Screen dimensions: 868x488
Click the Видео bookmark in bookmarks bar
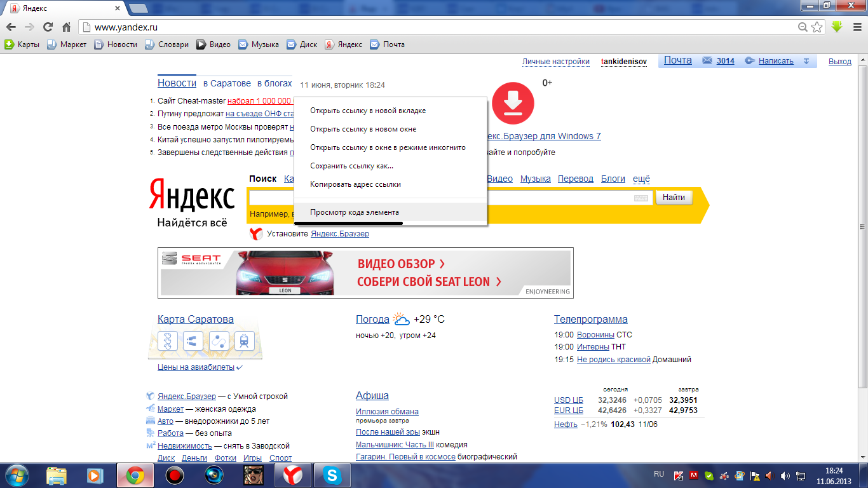[214, 44]
